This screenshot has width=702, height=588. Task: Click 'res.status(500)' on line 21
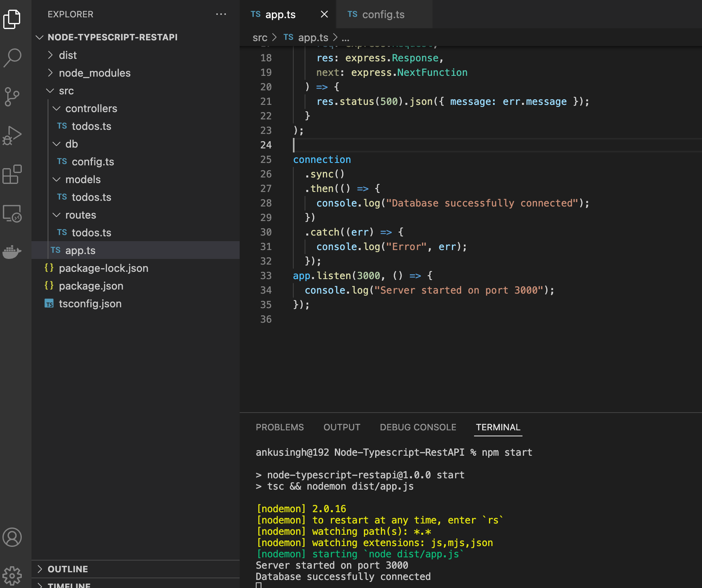point(360,102)
